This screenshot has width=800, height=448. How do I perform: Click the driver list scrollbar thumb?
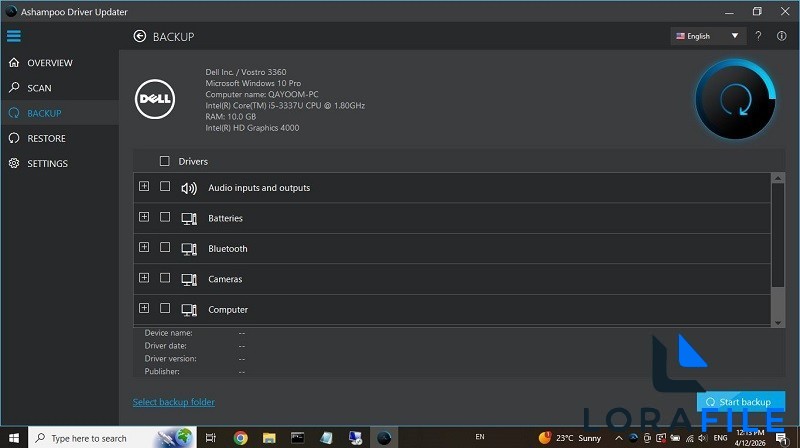(778, 235)
